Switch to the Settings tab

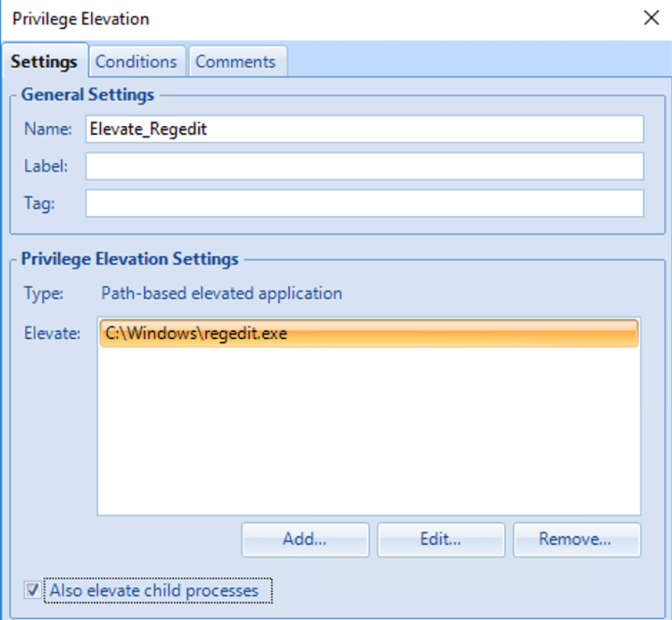pos(44,62)
